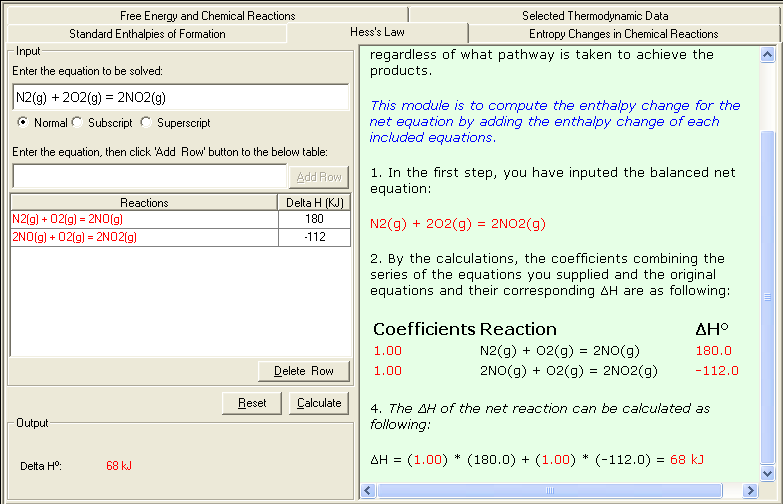Click the net equation input field
Screen dimensions: 783x504
pyautogui.click(x=180, y=97)
